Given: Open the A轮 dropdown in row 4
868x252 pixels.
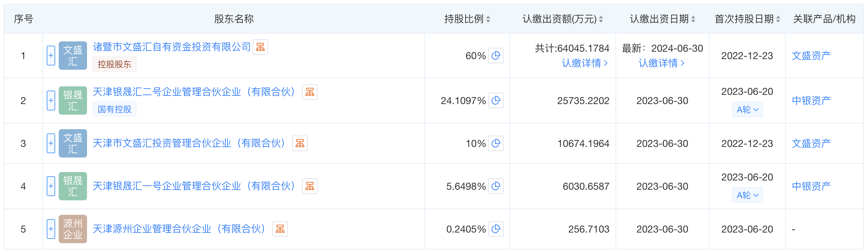Looking at the screenshot, I should (747, 195).
